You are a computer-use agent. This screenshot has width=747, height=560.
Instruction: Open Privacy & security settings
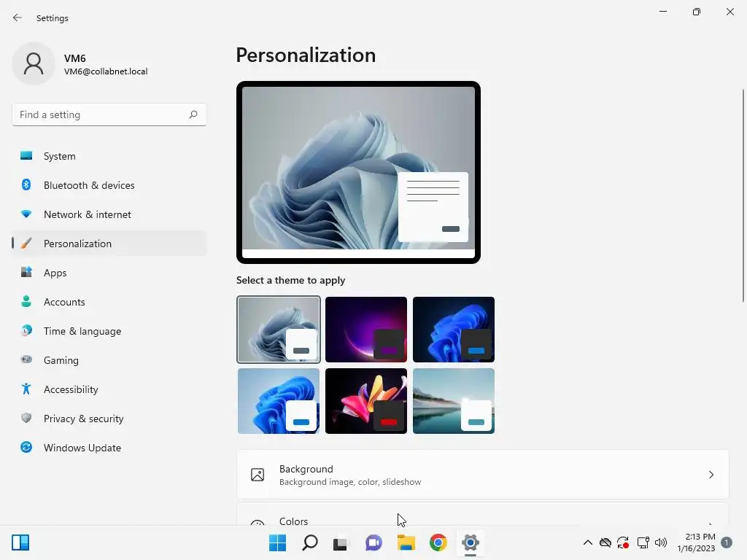[109, 419]
